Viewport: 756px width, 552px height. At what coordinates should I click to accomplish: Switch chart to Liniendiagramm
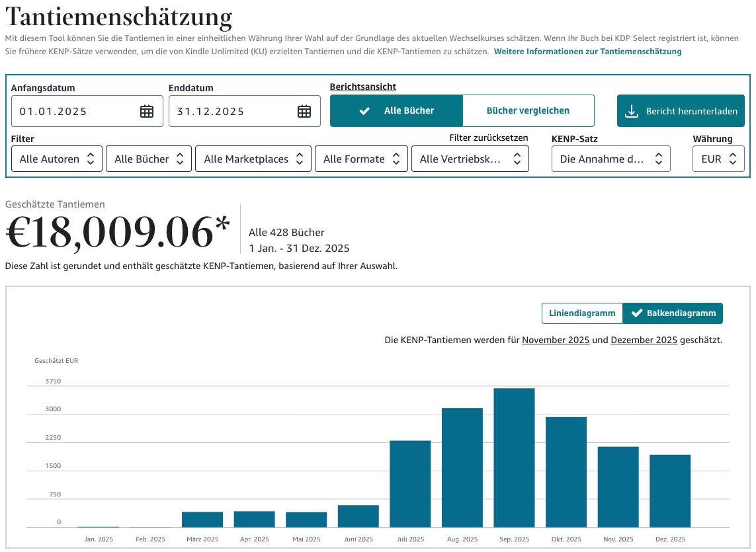pyautogui.click(x=583, y=313)
